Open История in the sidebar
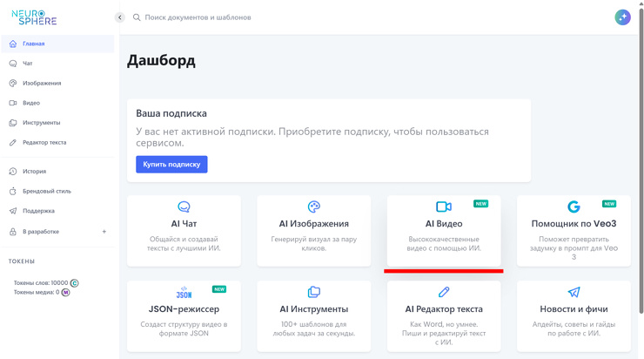 (x=35, y=172)
